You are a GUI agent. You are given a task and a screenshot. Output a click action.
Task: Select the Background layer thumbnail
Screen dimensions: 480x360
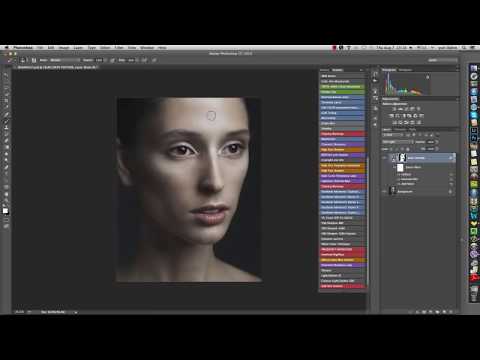[x=393, y=191]
